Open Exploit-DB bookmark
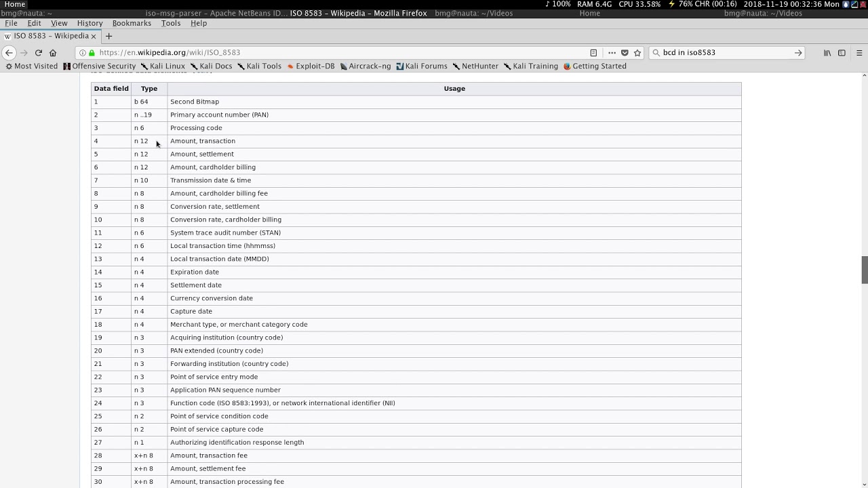Image resolution: width=868 pixels, height=488 pixels. coord(311,66)
